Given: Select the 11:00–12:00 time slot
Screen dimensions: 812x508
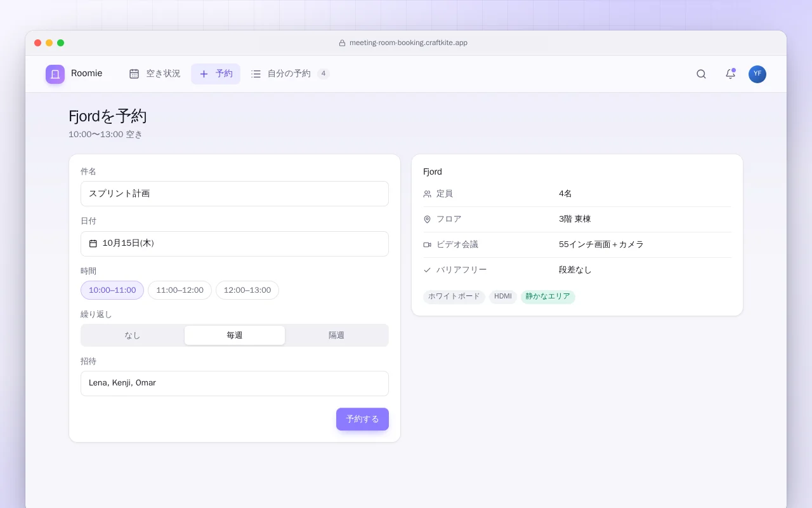Looking at the screenshot, I should (x=180, y=290).
